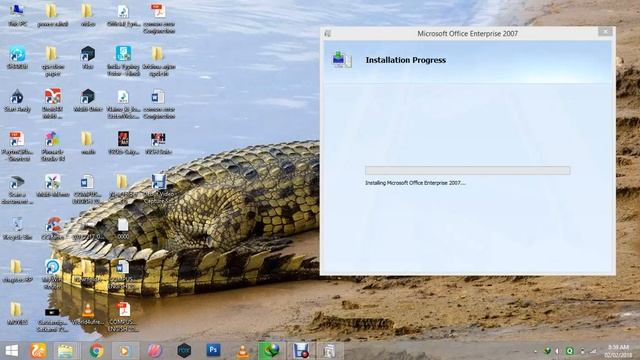Open the dark hexagon app in taskbar
Image resolution: width=640 pixels, height=360 pixels.
click(x=184, y=351)
